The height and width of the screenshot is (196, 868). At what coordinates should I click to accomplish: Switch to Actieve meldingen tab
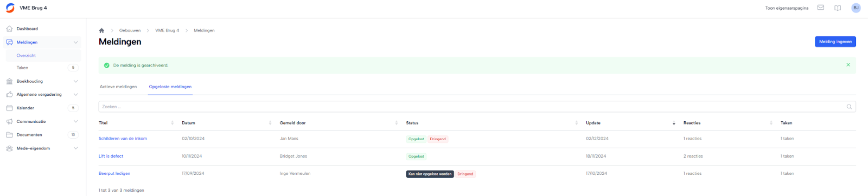click(x=118, y=87)
